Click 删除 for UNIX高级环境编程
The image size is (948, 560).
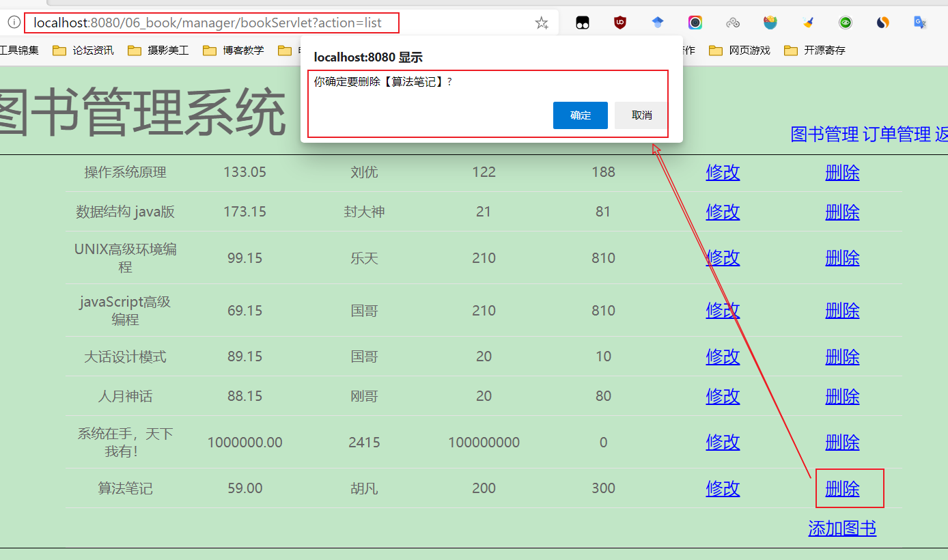click(x=842, y=257)
